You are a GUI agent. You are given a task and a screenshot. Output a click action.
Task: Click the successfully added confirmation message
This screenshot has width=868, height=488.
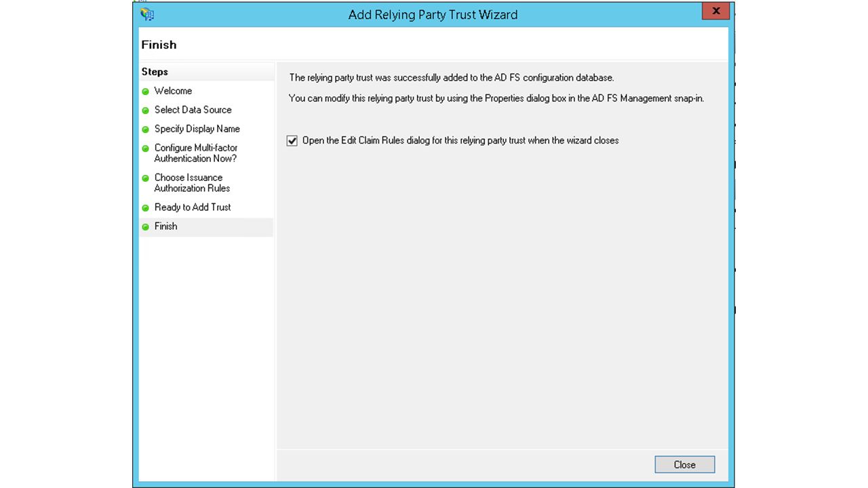pos(451,78)
